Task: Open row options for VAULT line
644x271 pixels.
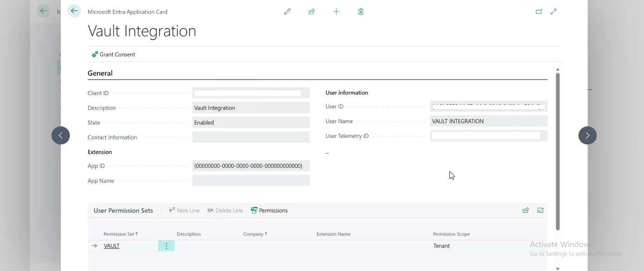Action: (x=166, y=246)
